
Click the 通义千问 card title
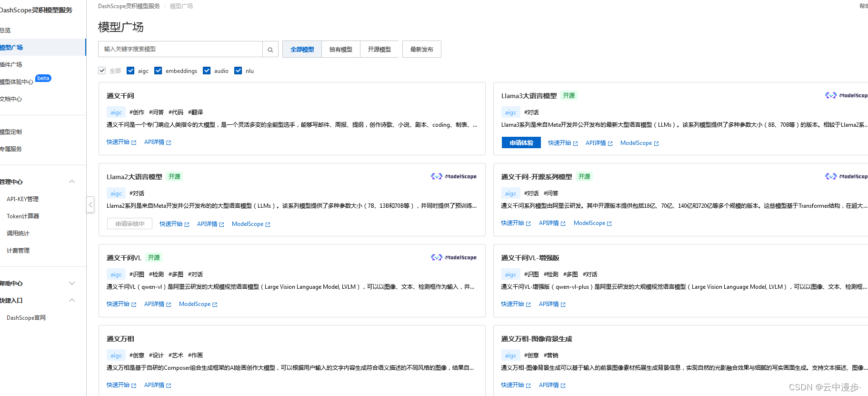pos(120,96)
